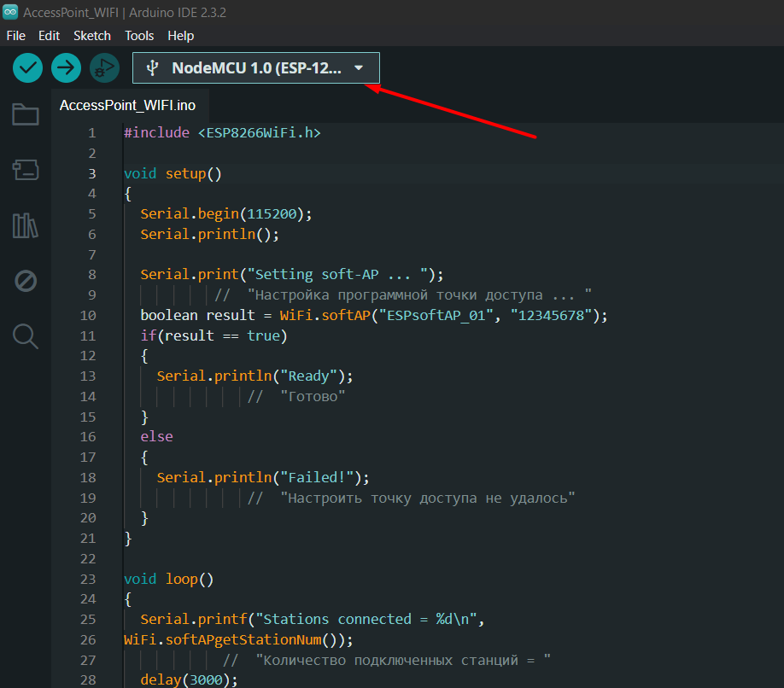Click the Arduino IDE logo icon
784x688 pixels.
[10, 13]
